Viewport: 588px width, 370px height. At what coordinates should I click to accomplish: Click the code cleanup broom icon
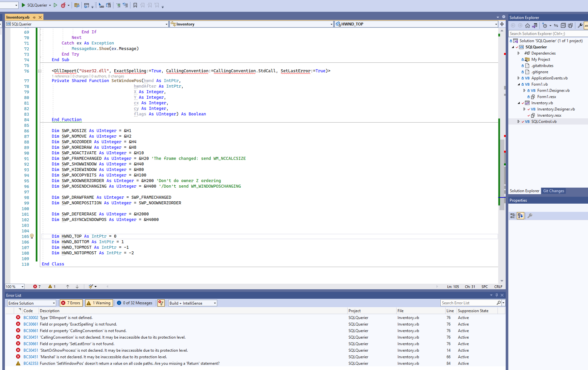(91, 287)
